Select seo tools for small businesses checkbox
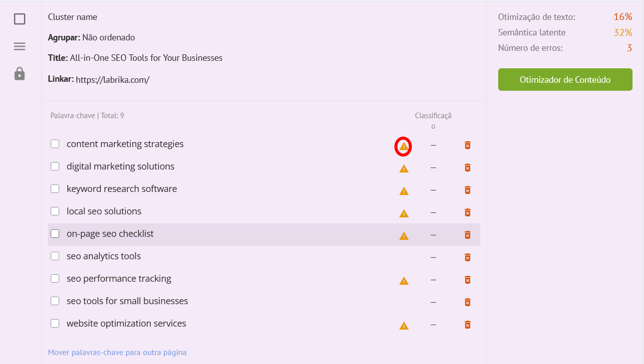Screen dimensions: 644x364 click(55, 301)
